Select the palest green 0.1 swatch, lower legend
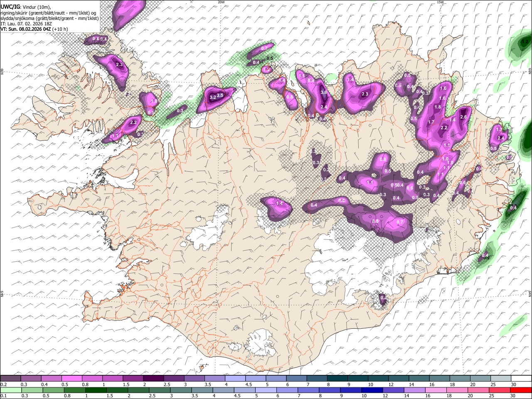The width and height of the screenshot is (532, 399). [10, 390]
